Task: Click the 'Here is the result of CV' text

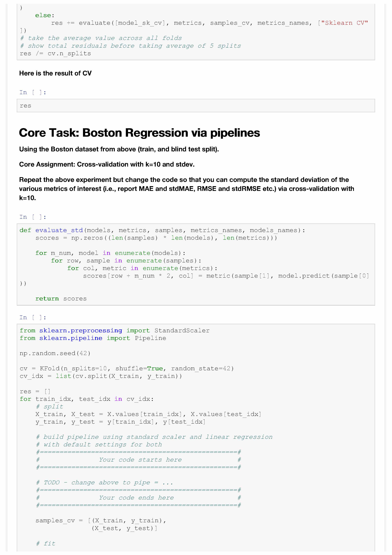Action: 55,73
